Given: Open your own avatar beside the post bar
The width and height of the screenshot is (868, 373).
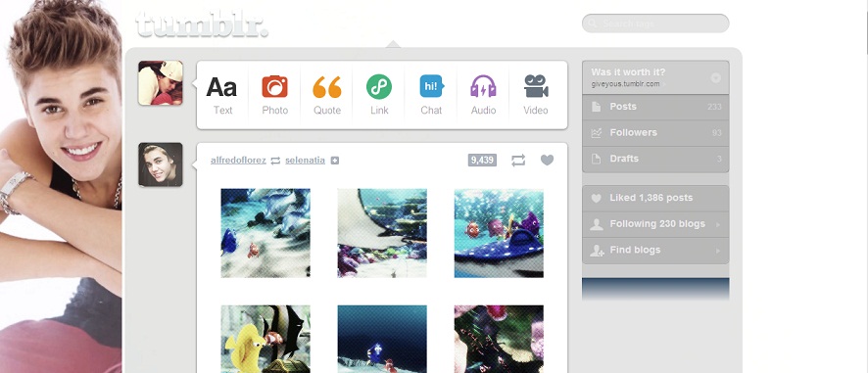Looking at the screenshot, I should coord(161,83).
